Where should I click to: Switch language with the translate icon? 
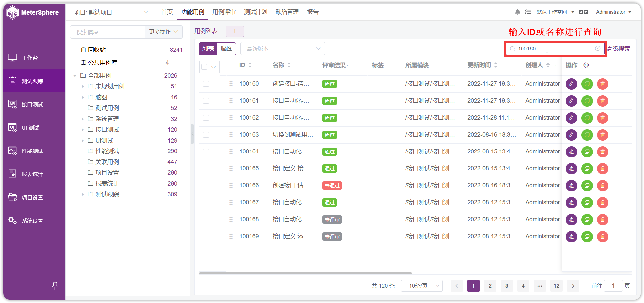(583, 12)
